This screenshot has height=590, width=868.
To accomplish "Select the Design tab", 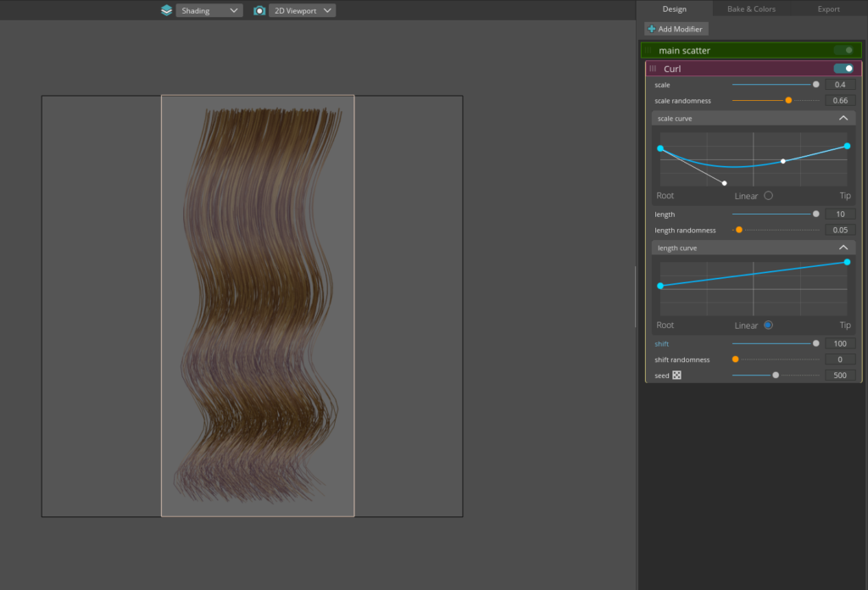I will [675, 9].
